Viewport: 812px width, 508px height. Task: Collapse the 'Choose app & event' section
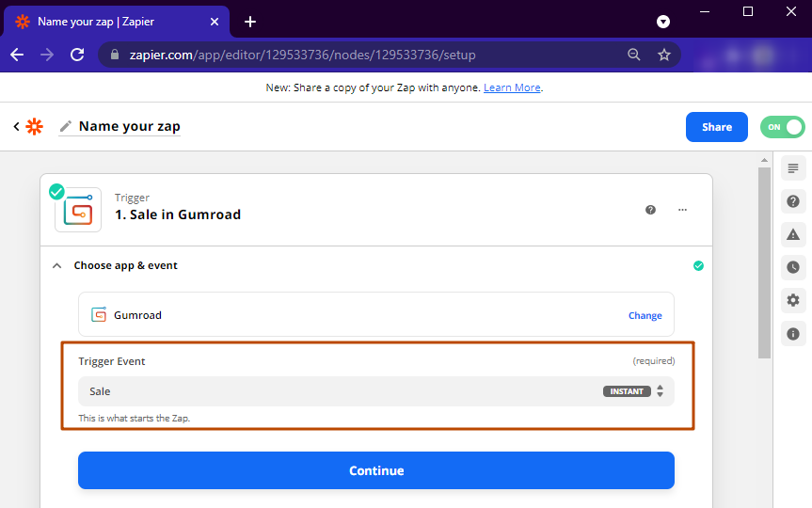(x=57, y=265)
